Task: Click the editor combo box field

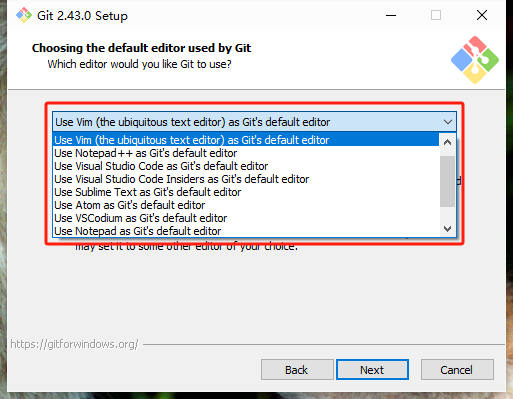Action: (x=254, y=122)
